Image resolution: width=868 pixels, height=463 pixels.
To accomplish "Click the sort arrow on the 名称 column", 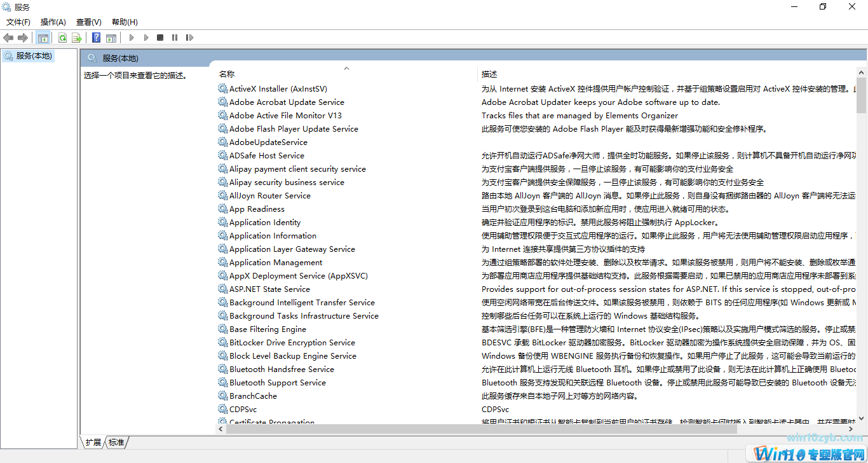I will click(x=346, y=67).
